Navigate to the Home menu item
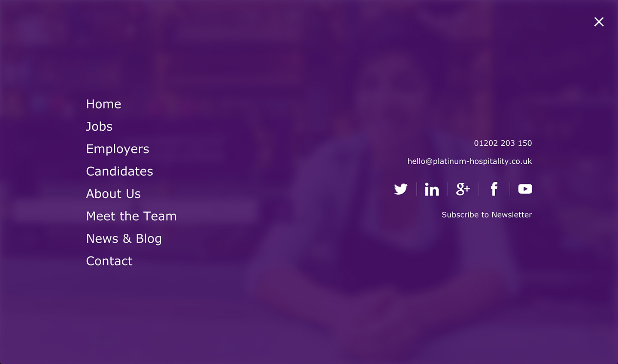618x364 pixels. pos(103,104)
